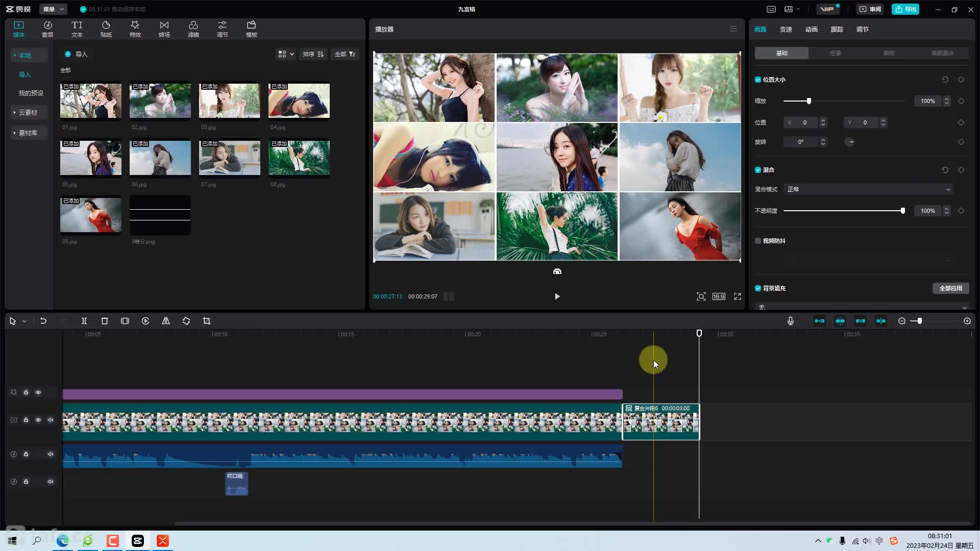Toggle auto snapping icon in timeline
The height and width of the screenshot is (551, 980).
click(x=840, y=321)
